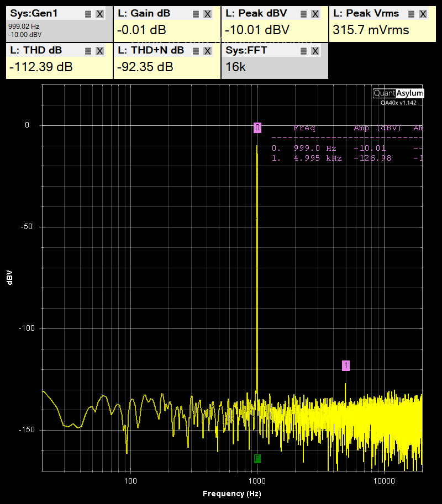Click the 10000 tick on frequency axis
The width and height of the screenshot is (442, 504).
384,481
